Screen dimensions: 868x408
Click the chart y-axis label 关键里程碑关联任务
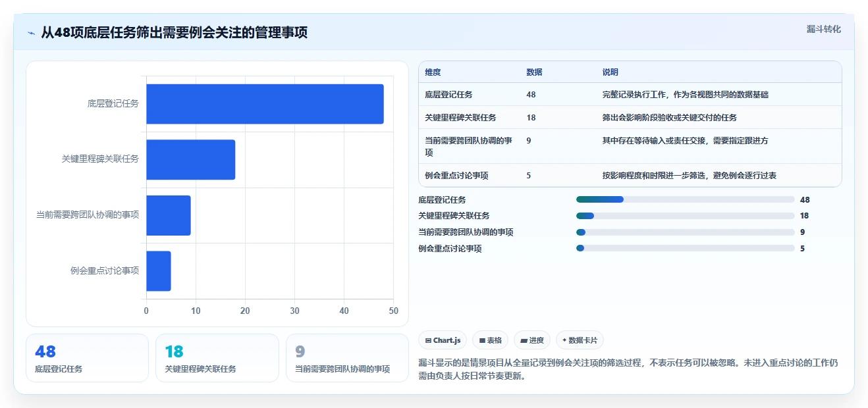101,159
